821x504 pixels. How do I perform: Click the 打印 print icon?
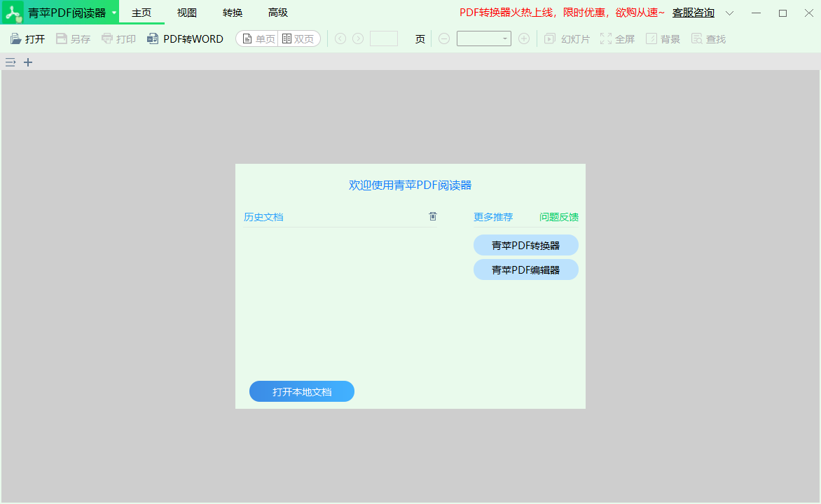(x=118, y=38)
